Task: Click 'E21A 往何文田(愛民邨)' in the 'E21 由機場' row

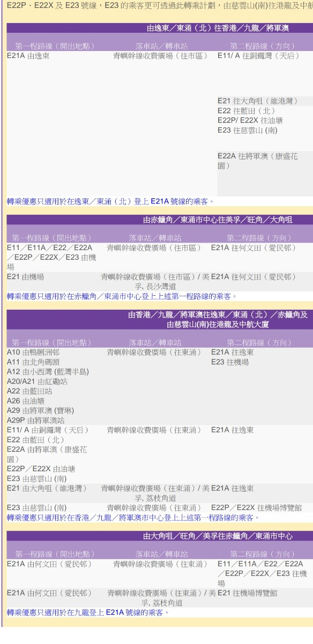Action: 254,276
